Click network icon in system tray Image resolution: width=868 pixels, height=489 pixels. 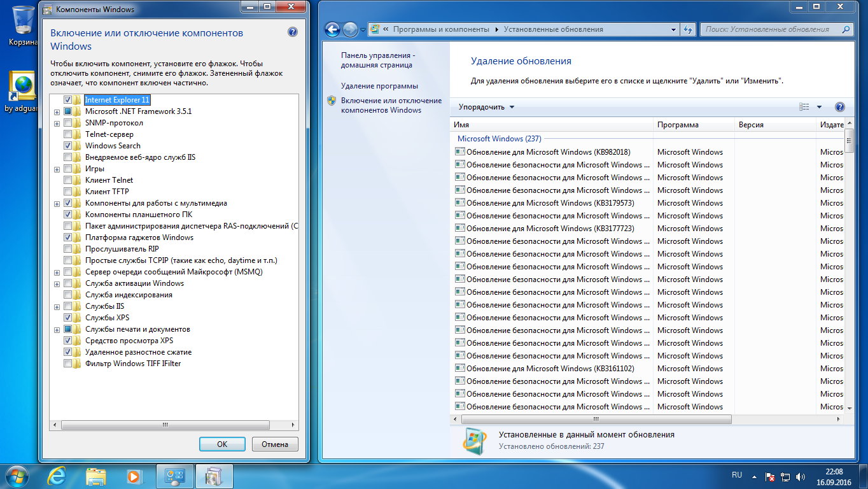tap(785, 476)
